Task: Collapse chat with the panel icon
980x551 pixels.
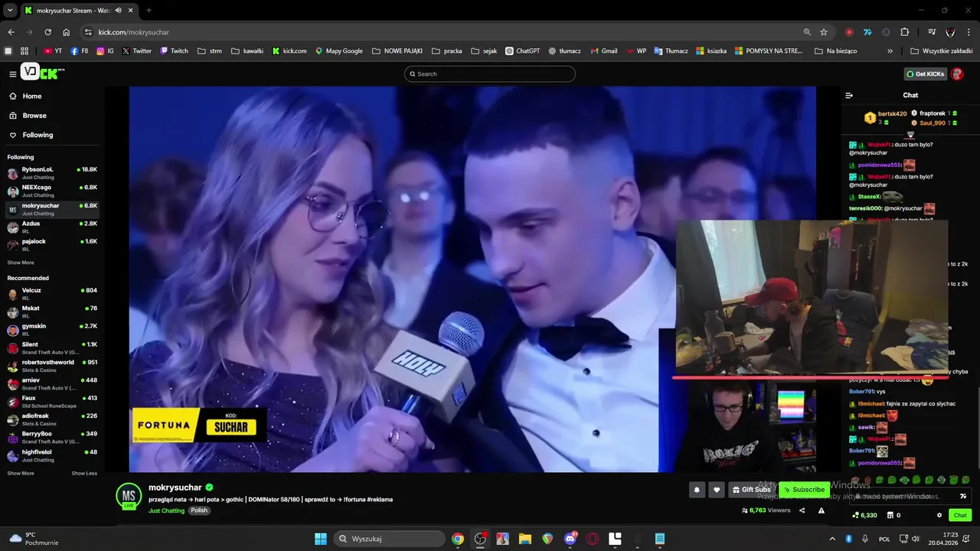Action: click(849, 96)
